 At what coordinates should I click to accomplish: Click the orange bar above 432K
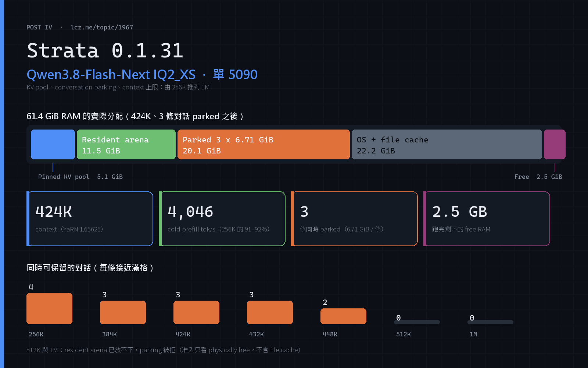(270, 312)
